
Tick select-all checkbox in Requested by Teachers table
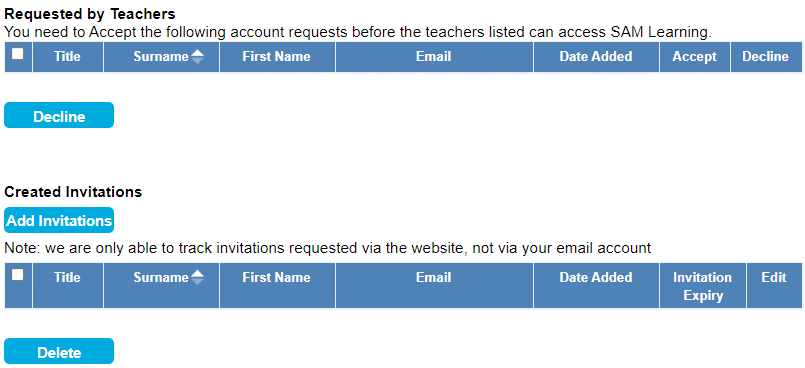pyautogui.click(x=17, y=54)
